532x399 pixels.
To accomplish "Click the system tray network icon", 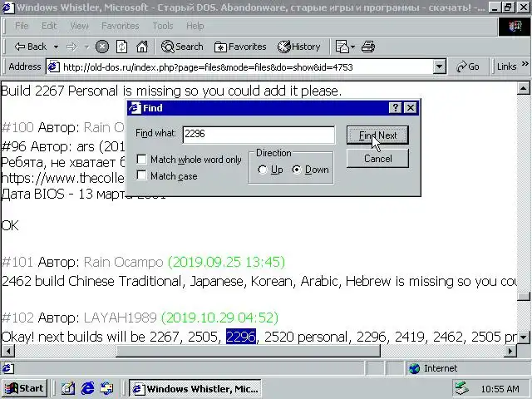I will 461,388.
